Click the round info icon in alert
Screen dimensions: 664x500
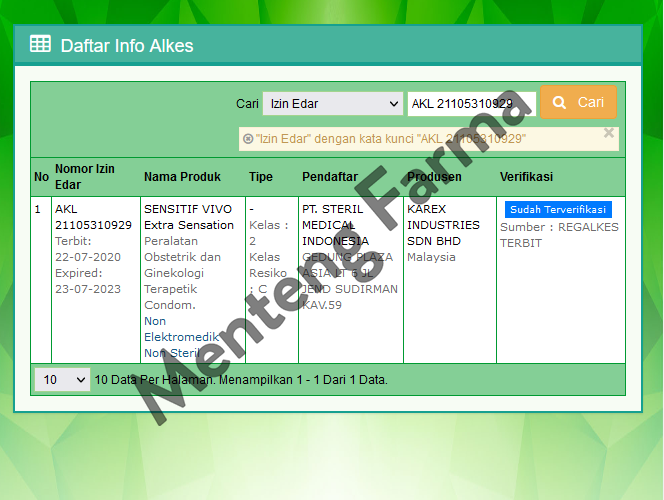pyautogui.click(x=248, y=139)
